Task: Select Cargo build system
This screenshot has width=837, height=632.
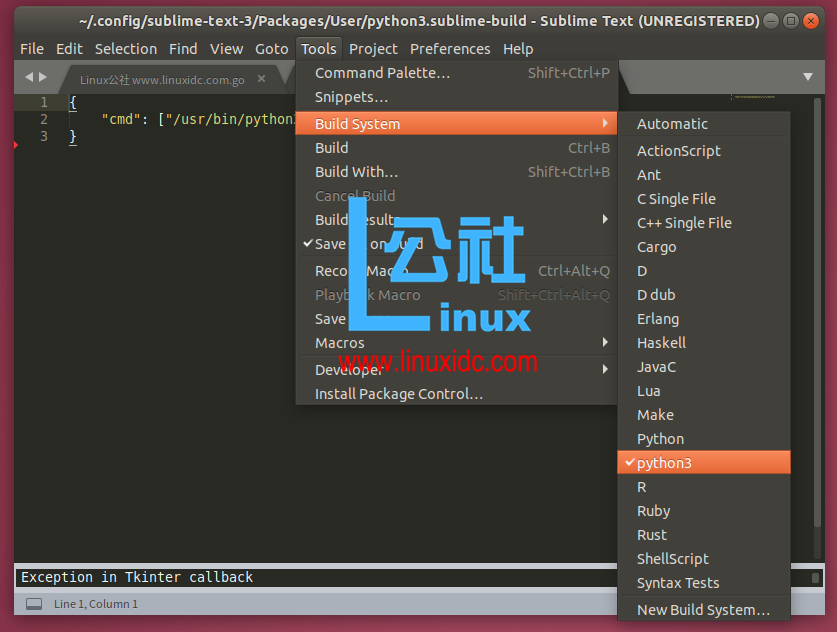Action: point(704,247)
